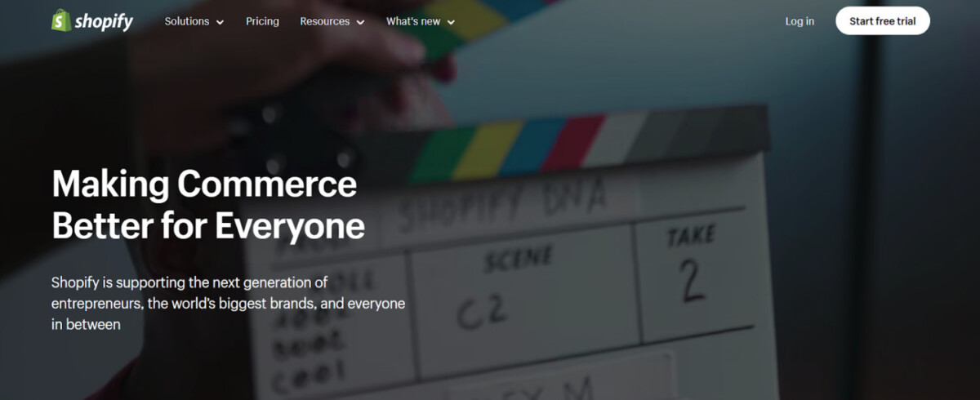980x400 pixels.
Task: Click the Shopify bag logo icon
Action: [x=61, y=20]
